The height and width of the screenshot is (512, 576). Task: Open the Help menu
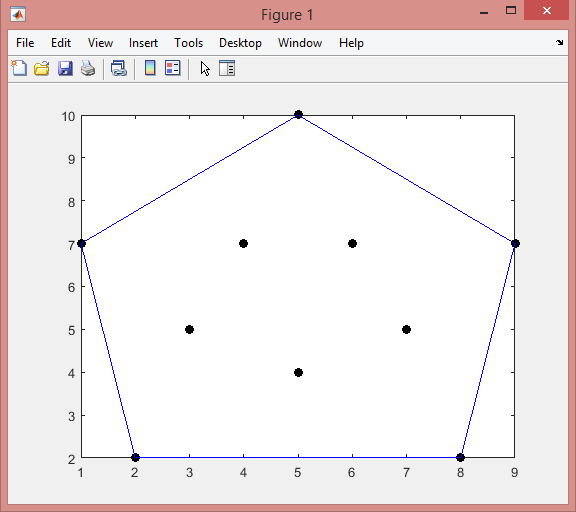(x=351, y=43)
